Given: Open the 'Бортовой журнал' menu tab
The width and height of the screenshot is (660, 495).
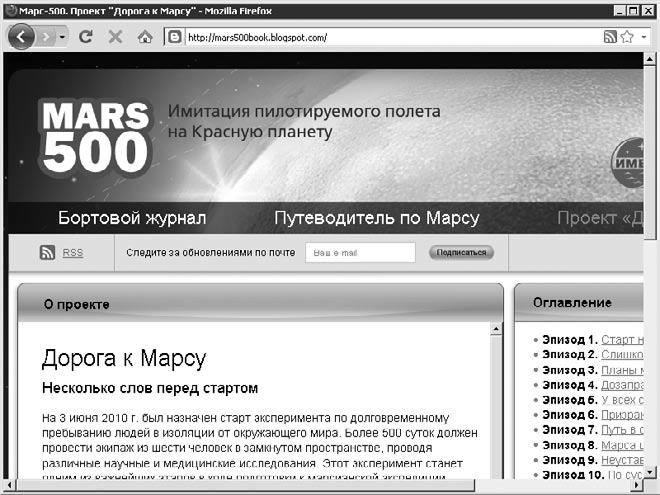Looking at the screenshot, I should (132, 218).
